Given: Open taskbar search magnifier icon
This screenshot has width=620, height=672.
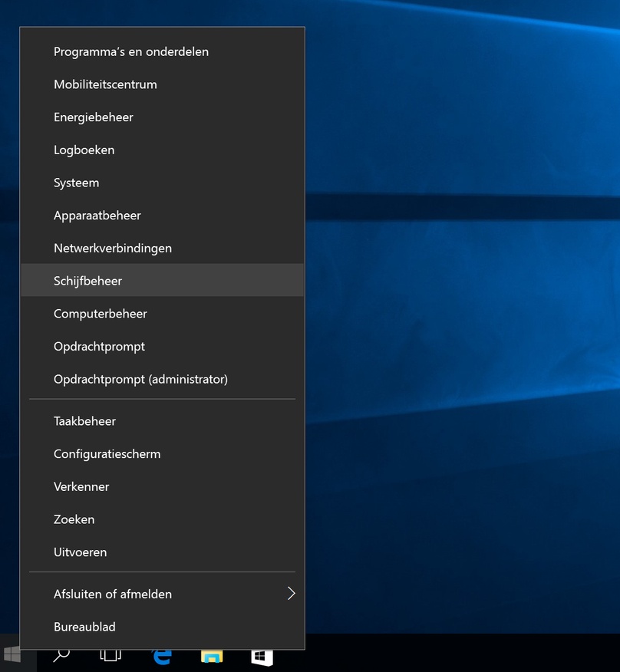Looking at the screenshot, I should pyautogui.click(x=61, y=655).
